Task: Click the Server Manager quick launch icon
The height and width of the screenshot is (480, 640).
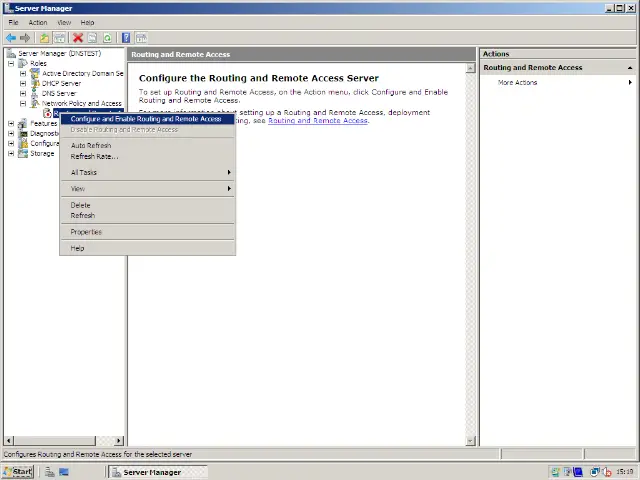Action: click(50, 472)
